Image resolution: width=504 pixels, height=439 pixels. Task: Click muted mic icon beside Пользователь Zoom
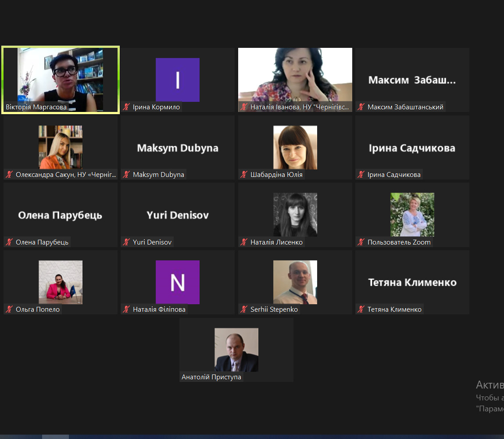pos(361,242)
